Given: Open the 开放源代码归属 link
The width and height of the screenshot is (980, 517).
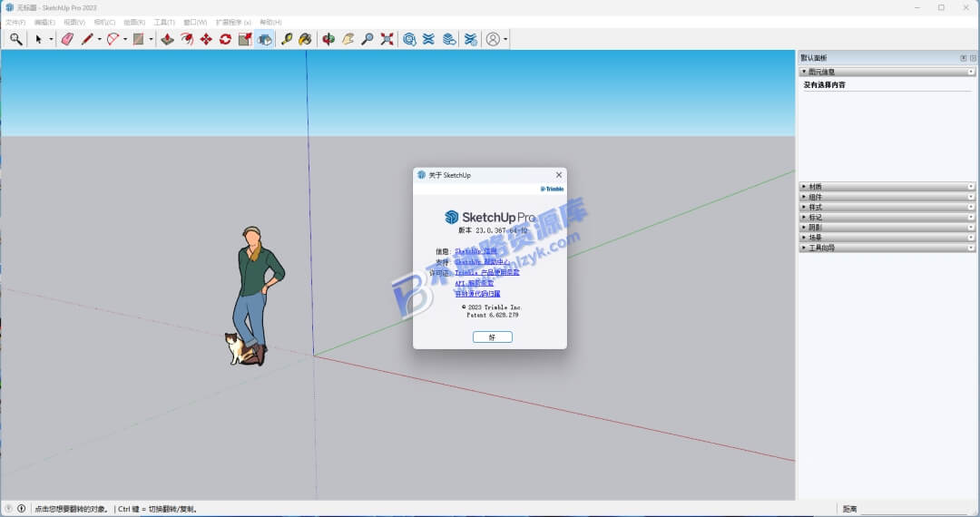Looking at the screenshot, I should point(477,294).
